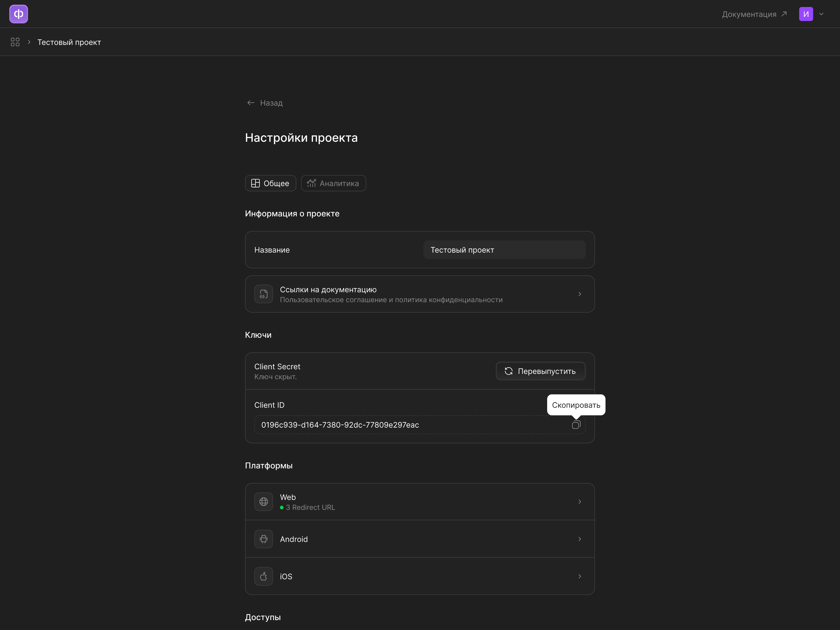The height and width of the screenshot is (630, 840).
Task: Expand the Web platform chevron
Action: click(580, 502)
